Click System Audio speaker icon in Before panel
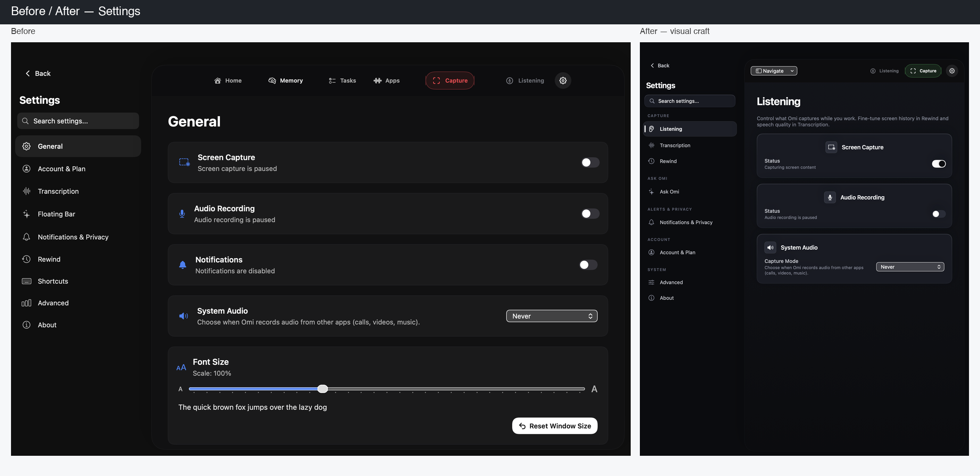The image size is (980, 476). click(184, 316)
